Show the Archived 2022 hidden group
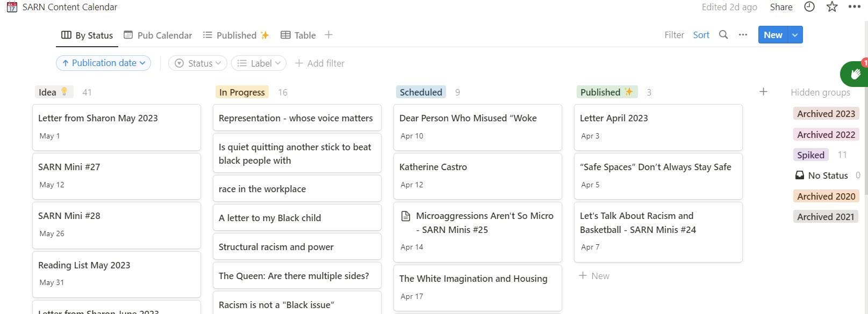The height and width of the screenshot is (314, 868). 826,135
